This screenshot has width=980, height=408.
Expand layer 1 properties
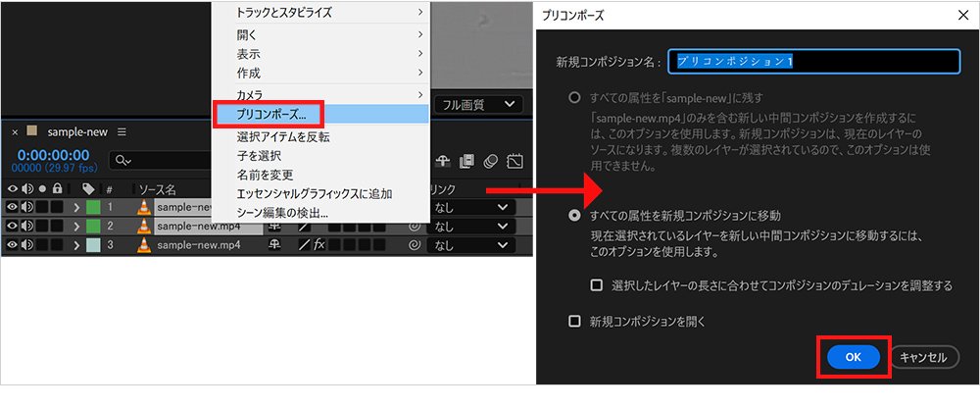pyautogui.click(x=76, y=207)
